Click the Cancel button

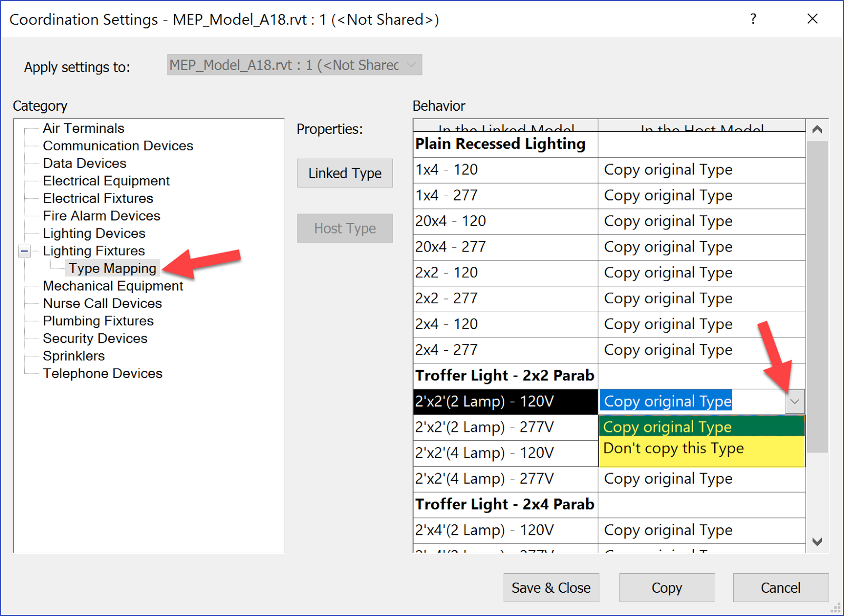tap(781, 588)
